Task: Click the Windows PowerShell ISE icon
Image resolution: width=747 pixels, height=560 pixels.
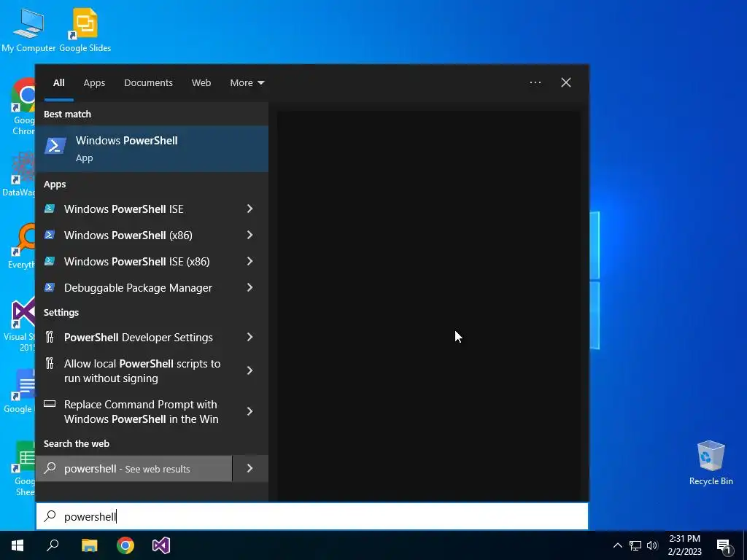Action: [50, 209]
